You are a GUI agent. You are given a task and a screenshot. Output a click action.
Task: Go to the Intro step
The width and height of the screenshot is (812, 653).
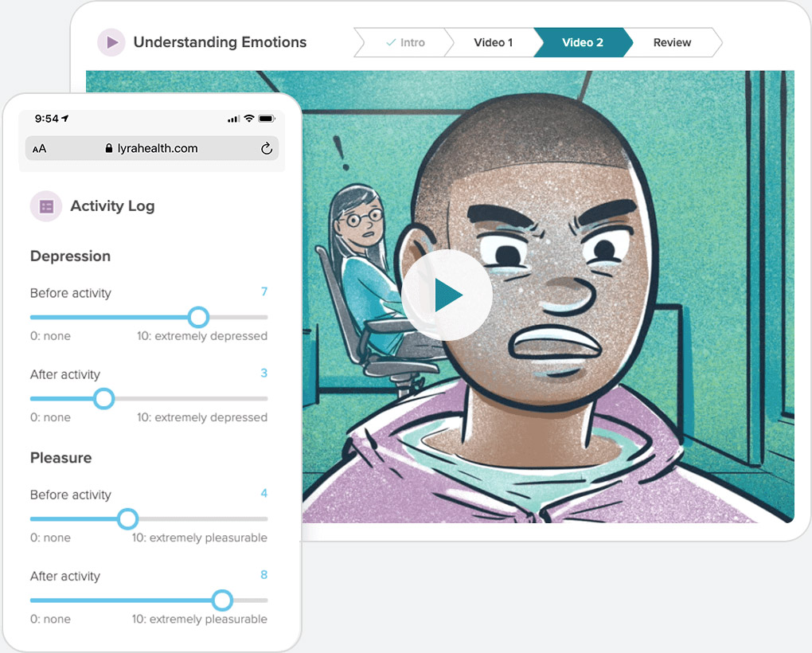click(404, 42)
